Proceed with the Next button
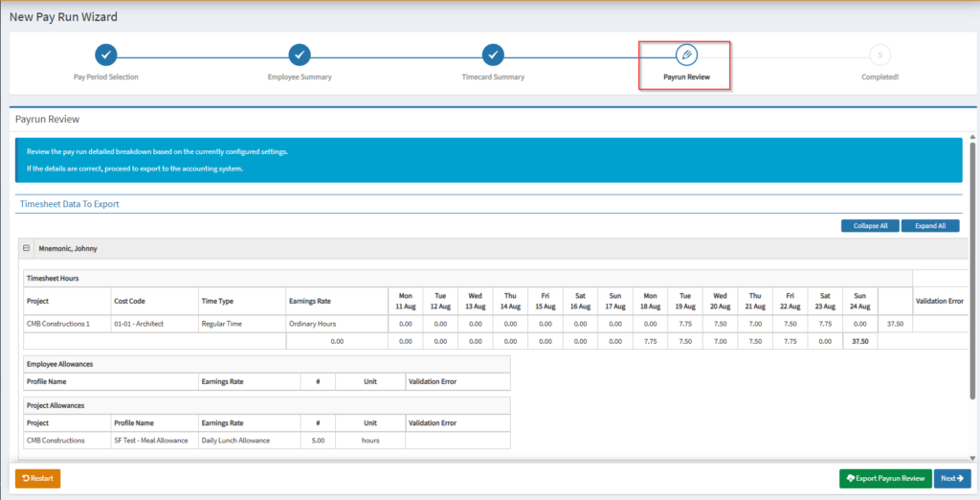The image size is (980, 500). (951, 478)
